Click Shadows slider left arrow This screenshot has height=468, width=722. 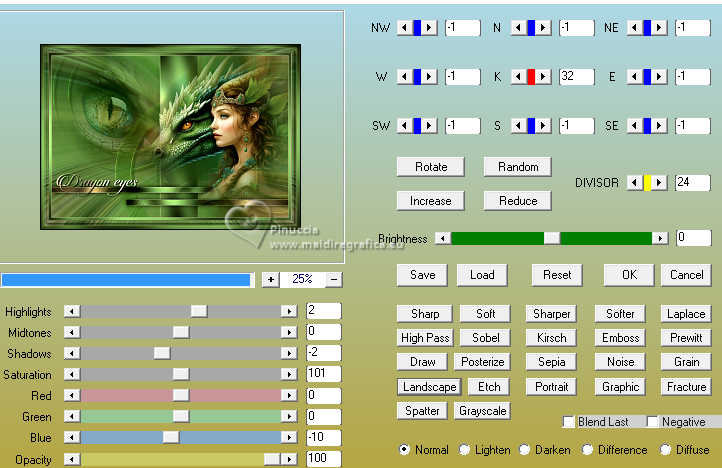coord(72,353)
